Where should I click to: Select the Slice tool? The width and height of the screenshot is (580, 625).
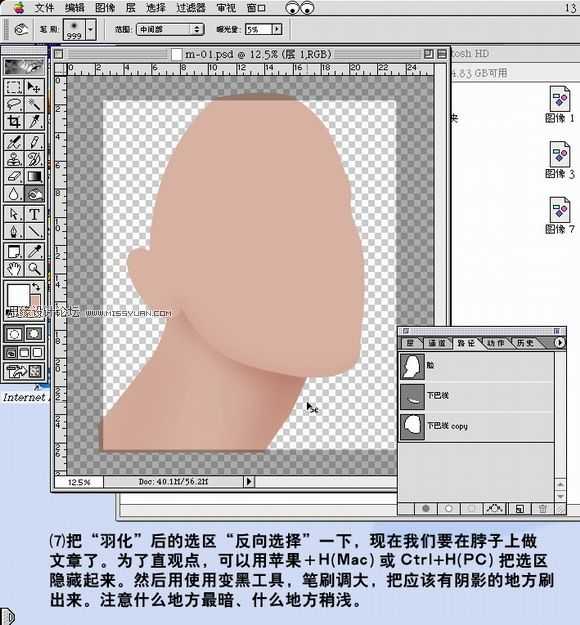point(34,122)
